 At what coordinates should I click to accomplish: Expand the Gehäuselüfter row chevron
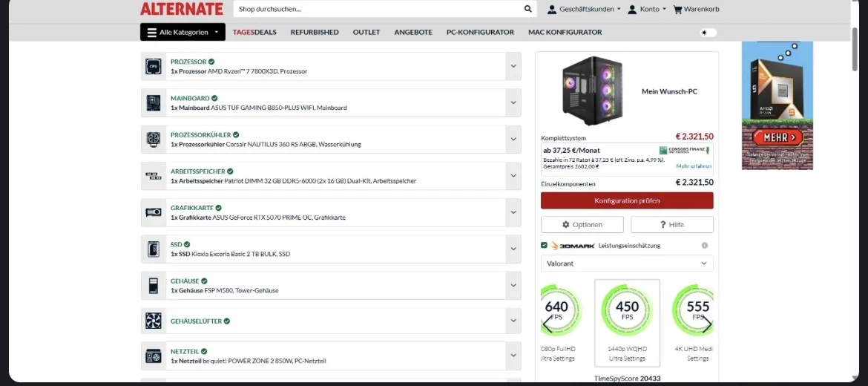tap(513, 321)
